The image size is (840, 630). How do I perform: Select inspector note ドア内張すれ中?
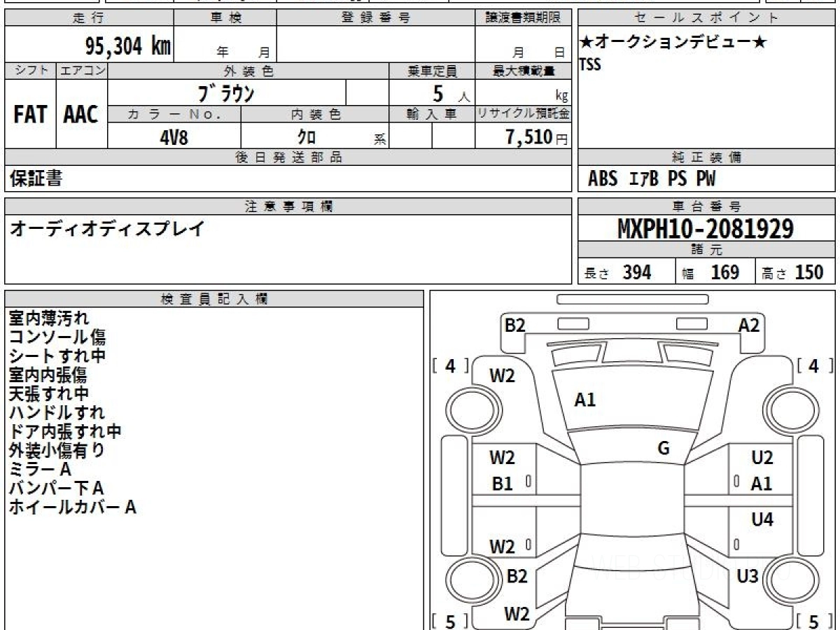click(65, 432)
